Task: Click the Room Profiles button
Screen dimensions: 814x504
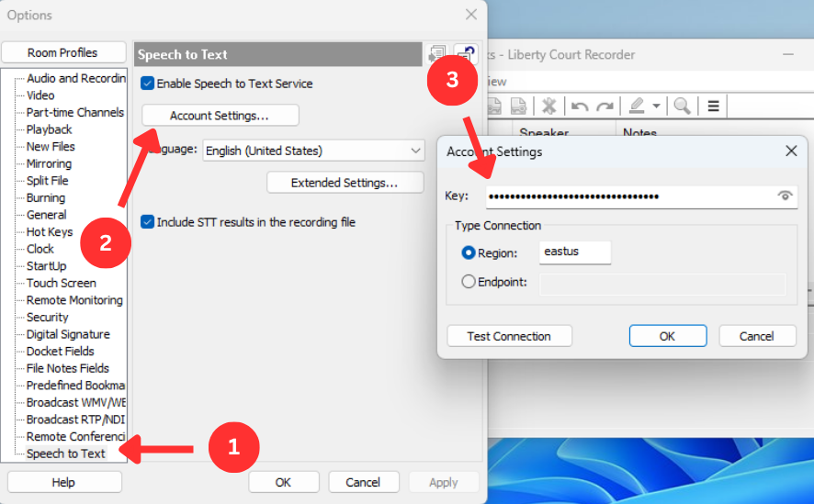Action: coord(63,52)
